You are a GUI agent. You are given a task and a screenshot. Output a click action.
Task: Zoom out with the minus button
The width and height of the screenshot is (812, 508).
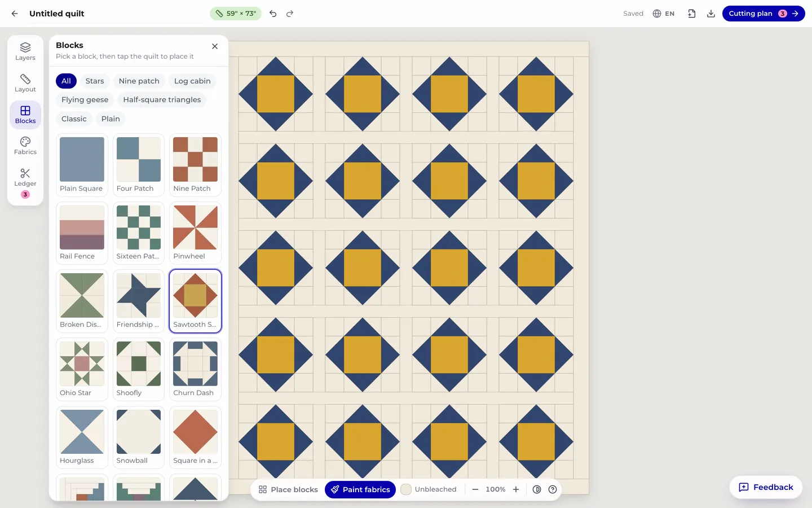pyautogui.click(x=475, y=489)
